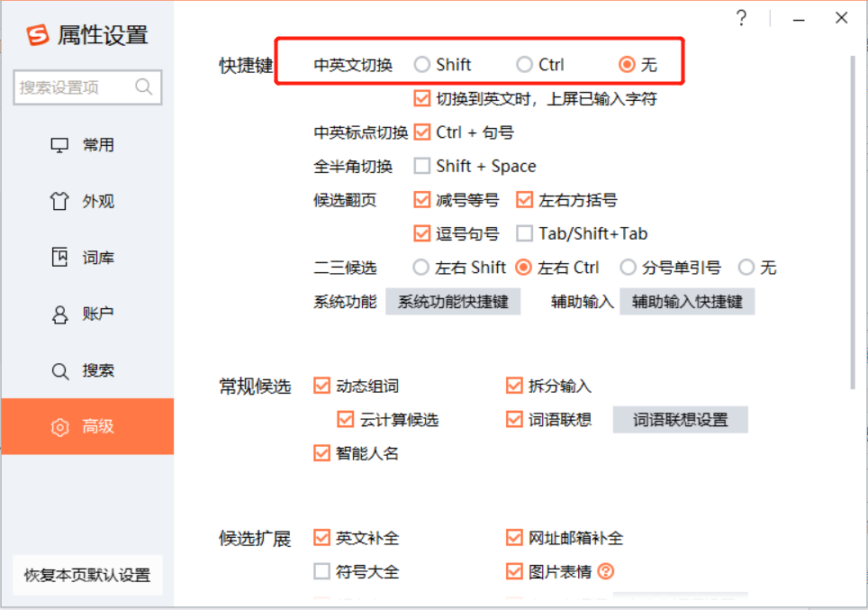Viewport: 868px width, 610px height.
Task: Click the orange help icon beside 图片表情
Action: pyautogui.click(x=606, y=571)
